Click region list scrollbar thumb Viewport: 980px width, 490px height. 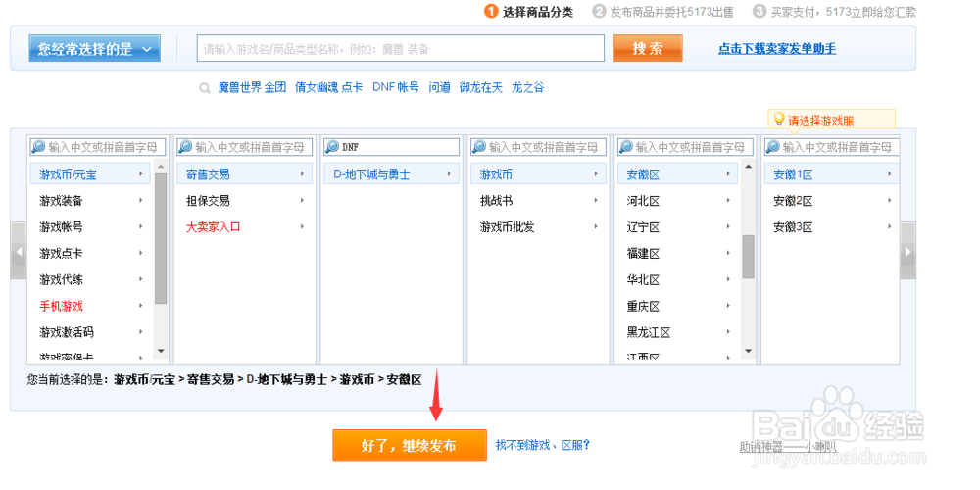click(748, 256)
